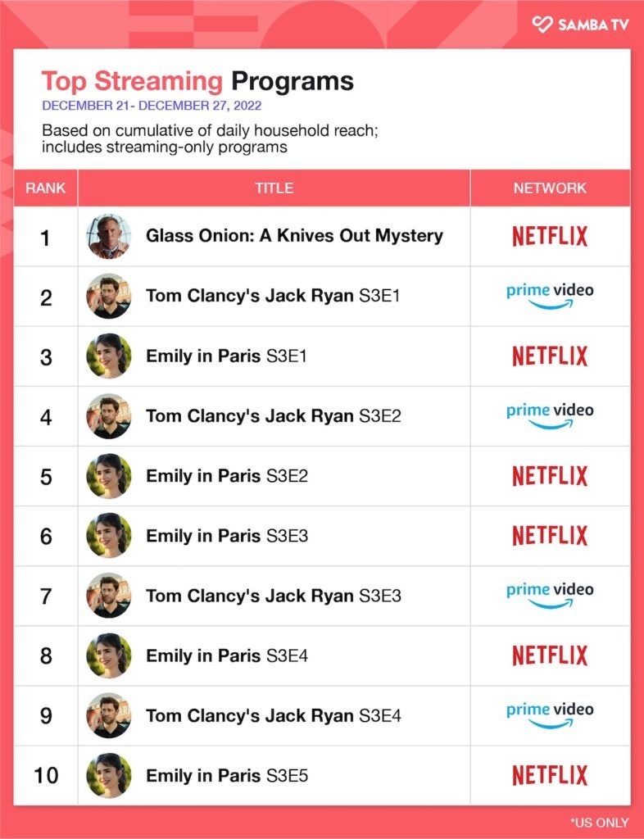Click Prime Video logo beside Jack Ryan S3E2

pos(550,415)
